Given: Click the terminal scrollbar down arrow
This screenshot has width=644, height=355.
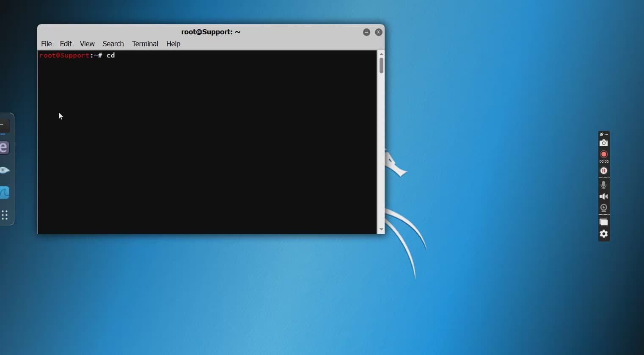Looking at the screenshot, I should point(381,230).
